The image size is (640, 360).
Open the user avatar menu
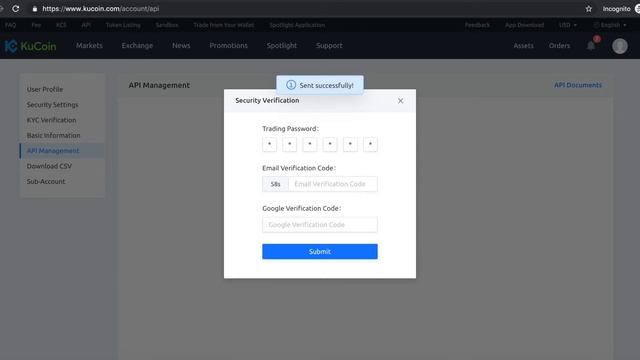[620, 46]
